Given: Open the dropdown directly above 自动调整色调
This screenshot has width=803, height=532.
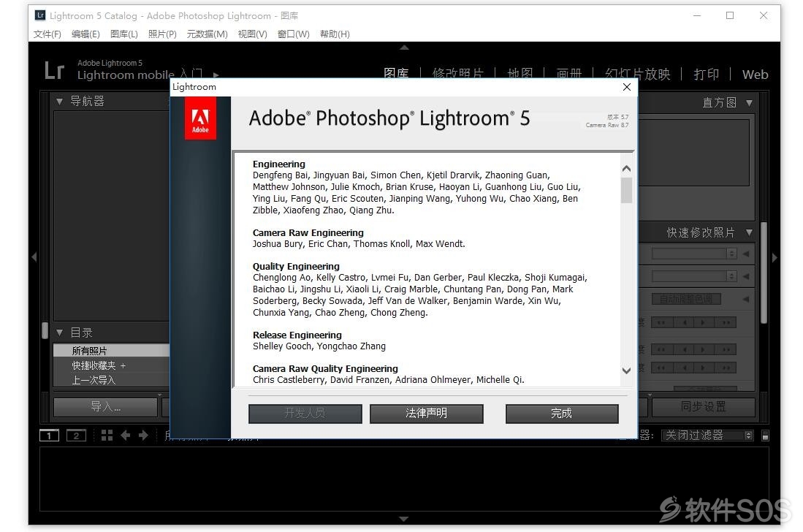Looking at the screenshot, I should (x=694, y=276).
